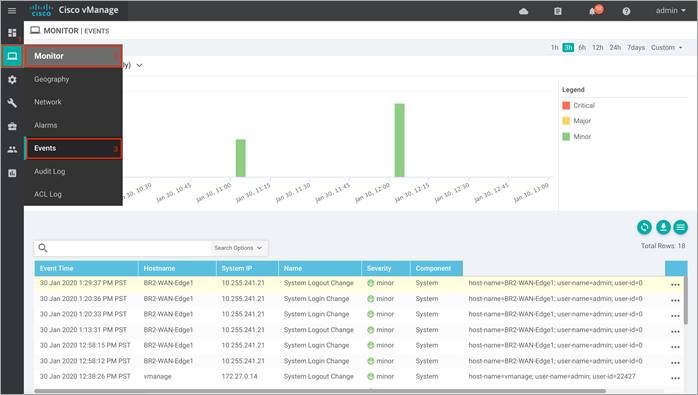Open actions for 1:20:36 PM event row
The image size is (698, 395).
point(675,300)
